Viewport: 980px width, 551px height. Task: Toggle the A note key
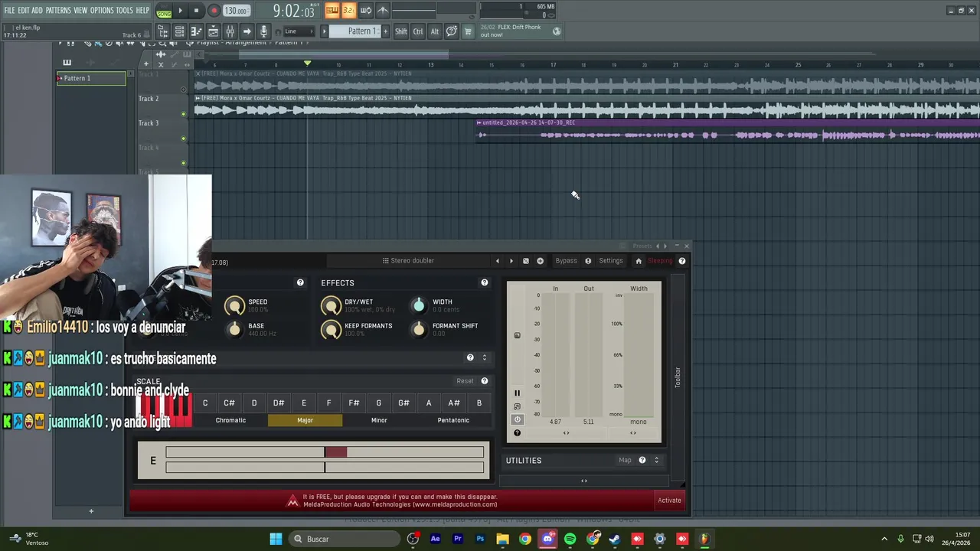point(429,403)
